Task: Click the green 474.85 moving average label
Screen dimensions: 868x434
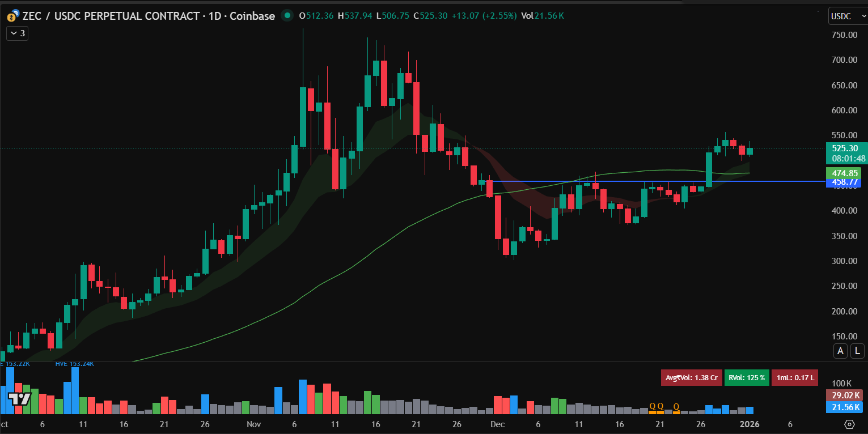Action: [x=844, y=172]
